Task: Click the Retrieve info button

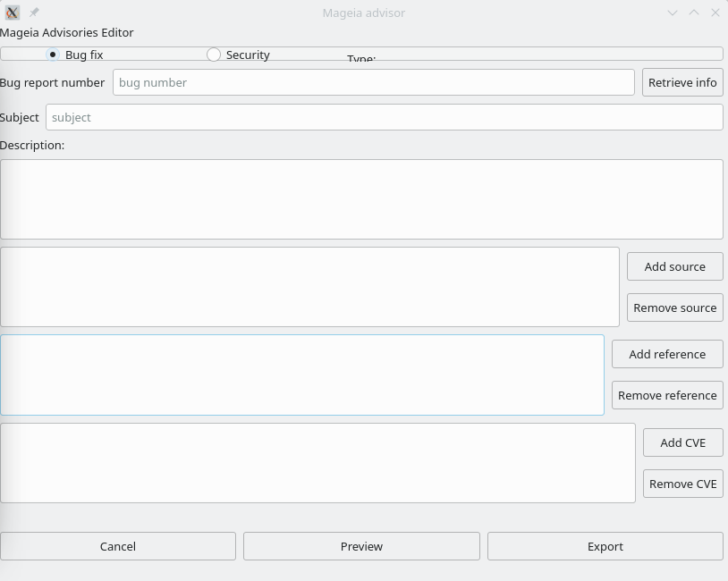Action: coord(682,82)
